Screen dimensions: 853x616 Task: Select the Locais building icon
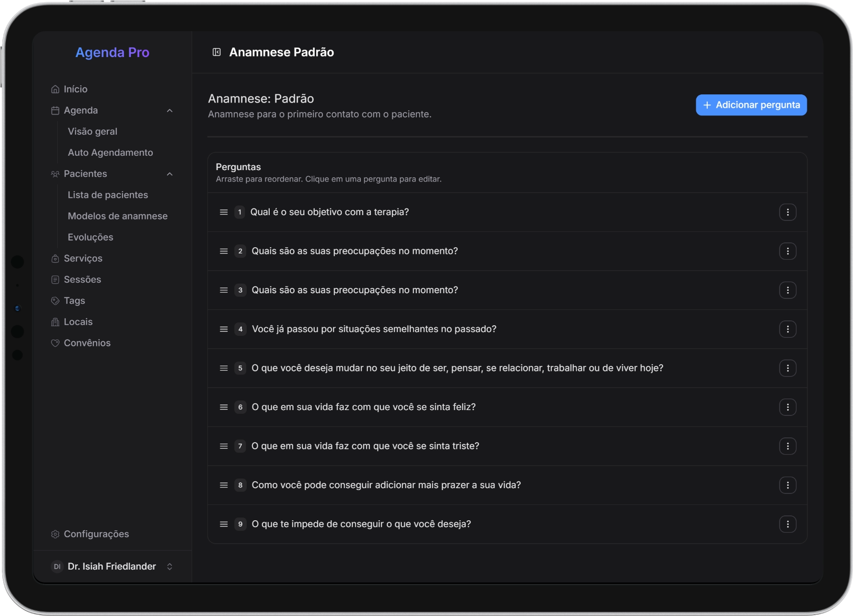pos(56,321)
